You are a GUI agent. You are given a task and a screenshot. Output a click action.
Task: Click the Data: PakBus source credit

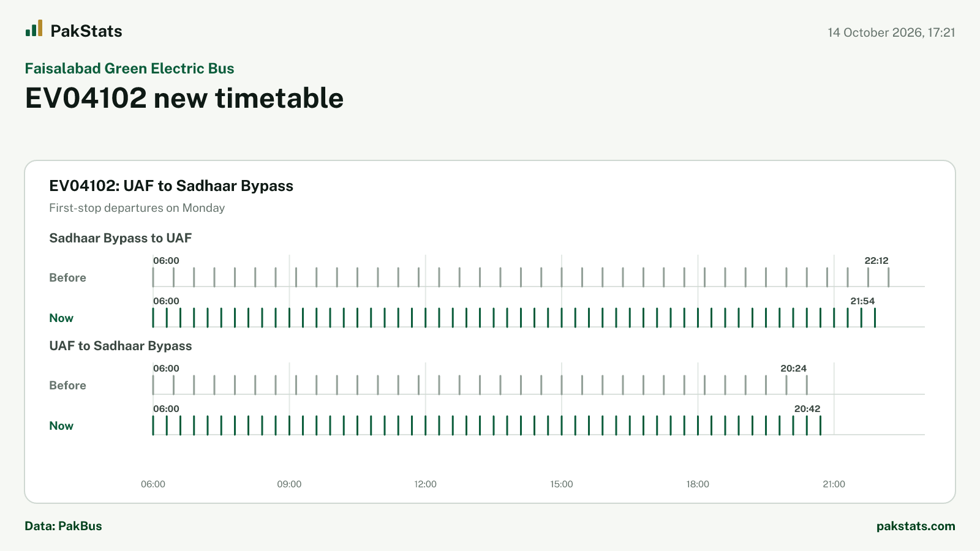[x=63, y=526]
